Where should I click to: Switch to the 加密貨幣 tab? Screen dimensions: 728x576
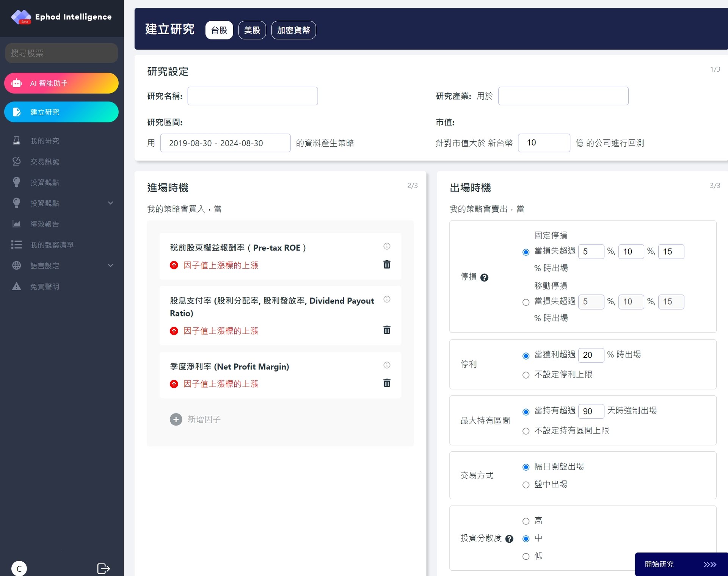pos(293,30)
